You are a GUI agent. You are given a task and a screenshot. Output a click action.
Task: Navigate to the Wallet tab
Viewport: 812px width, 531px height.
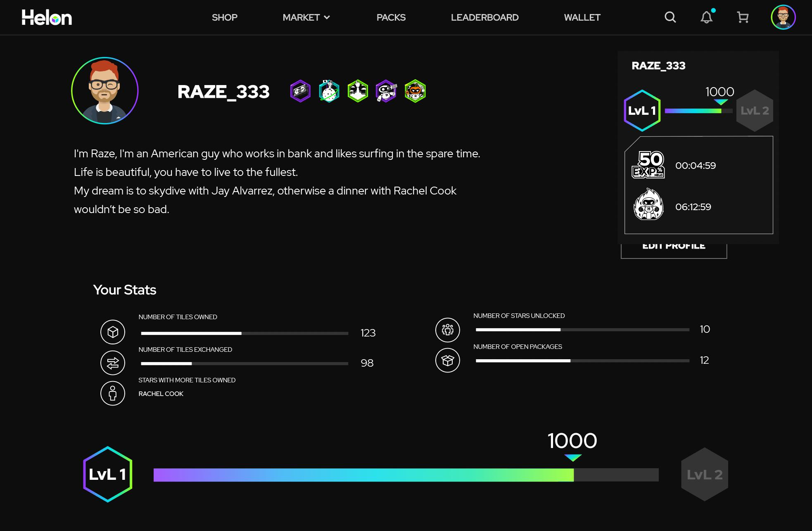pos(582,17)
